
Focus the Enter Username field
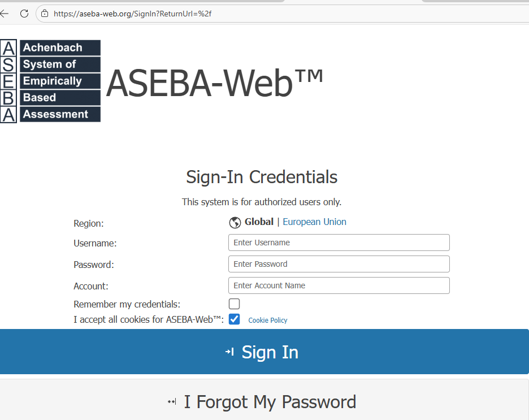(339, 243)
